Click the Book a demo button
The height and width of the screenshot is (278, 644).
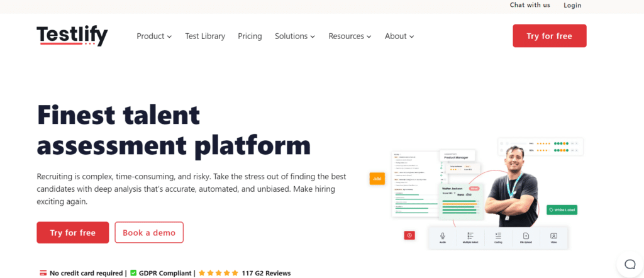pyautogui.click(x=149, y=233)
